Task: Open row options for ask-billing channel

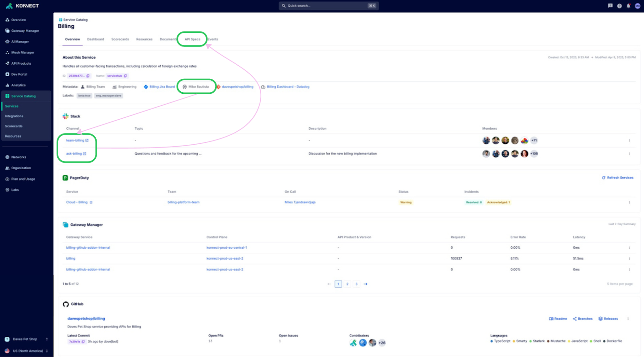Action: tap(629, 154)
